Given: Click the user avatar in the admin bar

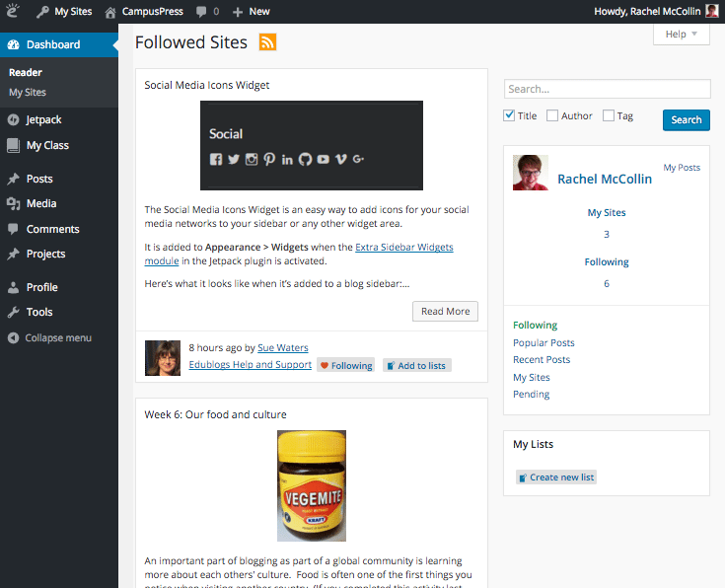Looking at the screenshot, I should [x=712, y=11].
